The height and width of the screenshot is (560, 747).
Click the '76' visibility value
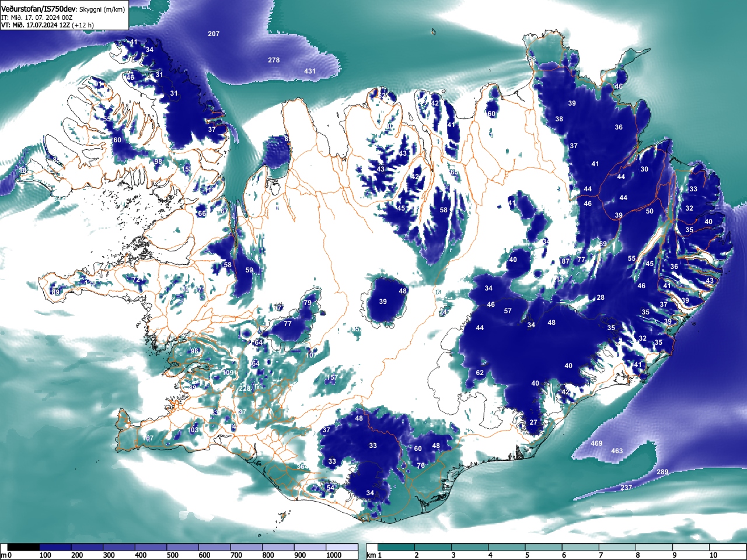coord(421,466)
